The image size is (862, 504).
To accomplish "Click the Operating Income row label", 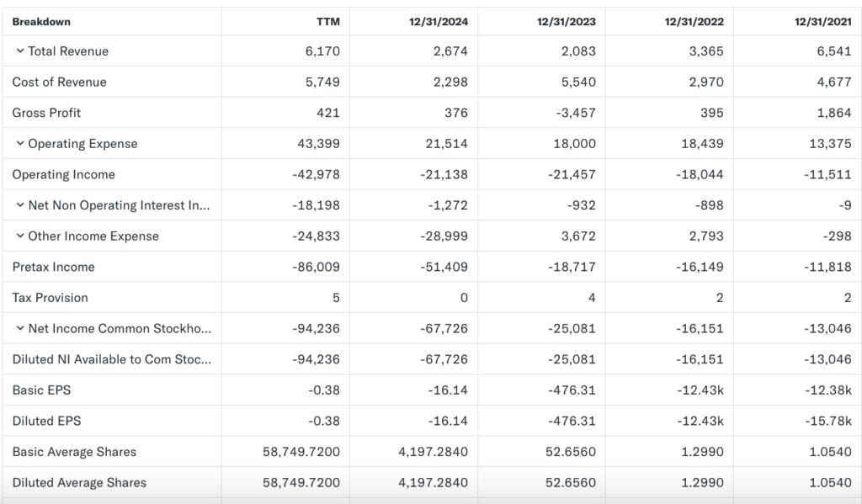I will 63,175.
